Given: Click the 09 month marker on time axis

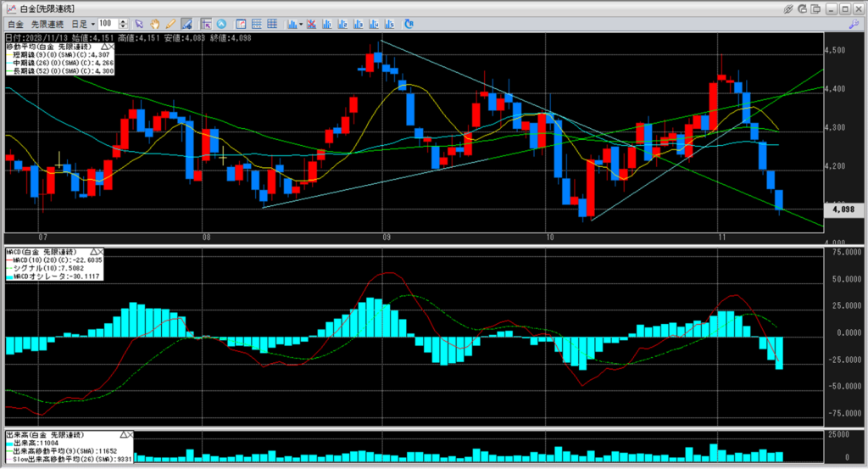Looking at the screenshot, I should tap(386, 237).
